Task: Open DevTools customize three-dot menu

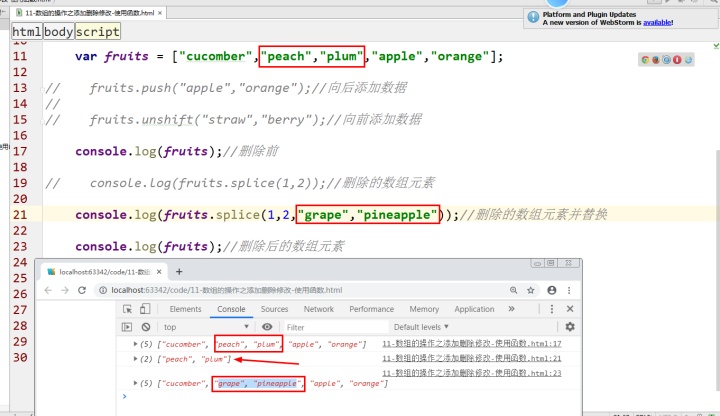Action: coord(551,309)
